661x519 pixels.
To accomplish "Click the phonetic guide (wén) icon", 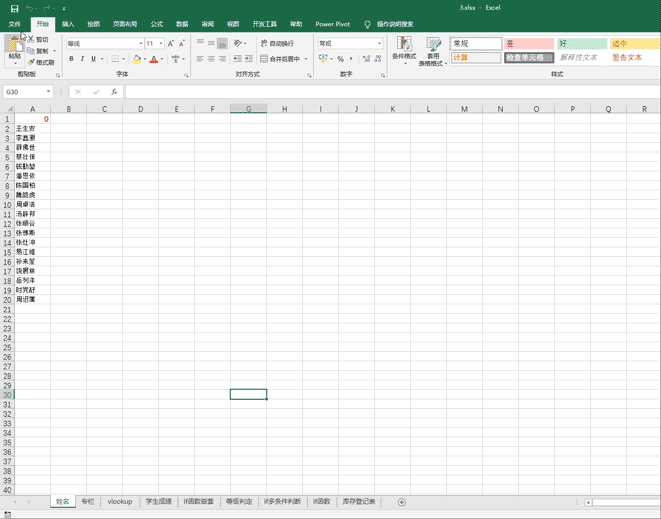I will (175, 59).
